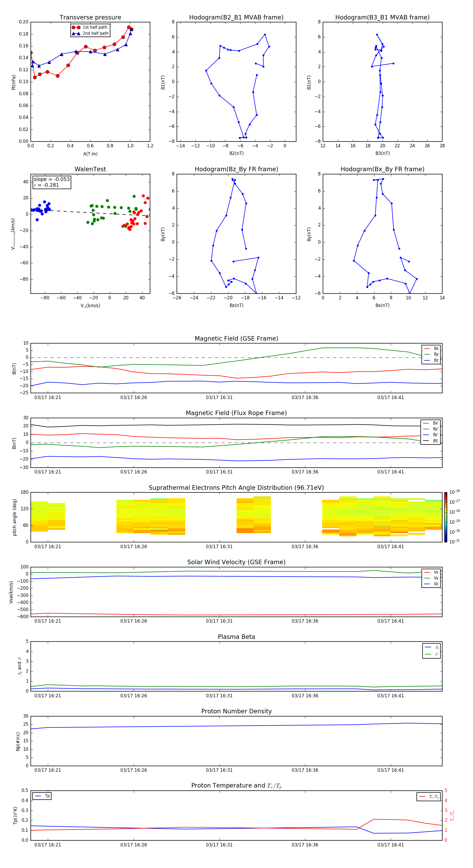This screenshot has width=473, height=868.
Task: Click the 'VA(km/s)' x-axis label
Action: [90, 306]
